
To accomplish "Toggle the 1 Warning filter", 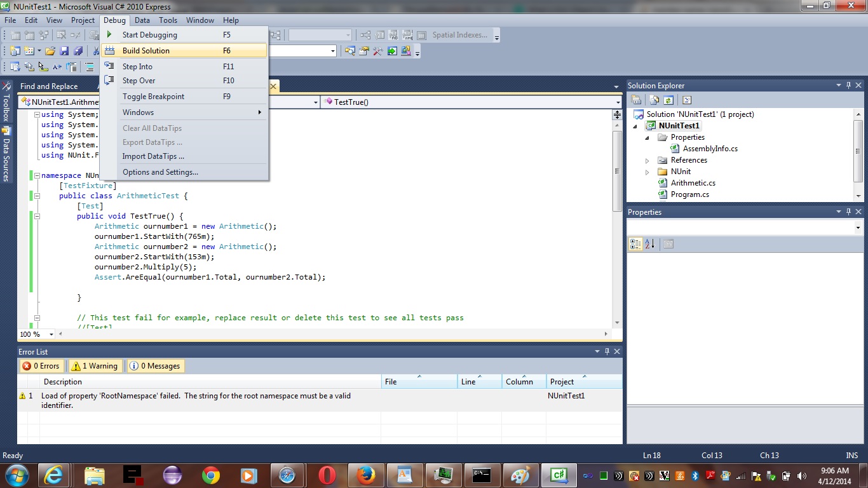I will (x=94, y=366).
